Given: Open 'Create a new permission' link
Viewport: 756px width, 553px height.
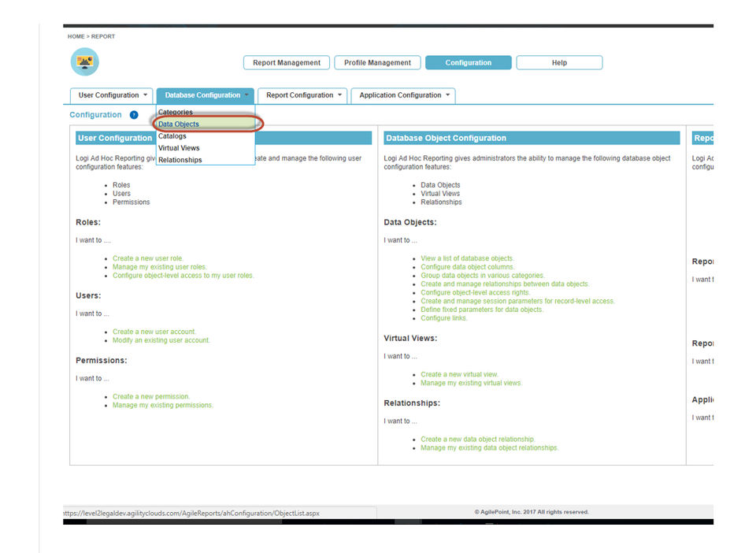Looking at the screenshot, I should tap(151, 396).
